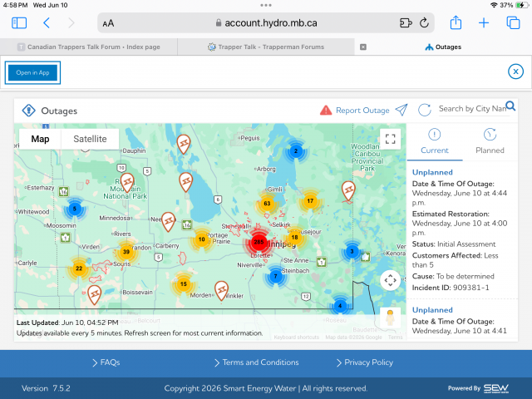
Task: Toggle the Safari sidebar
Action: pos(19,23)
